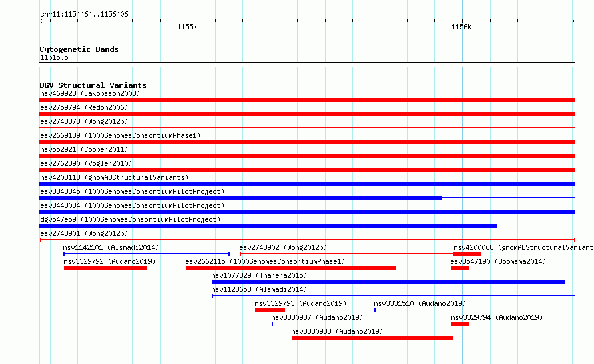The image size is (594, 364).
Task: Click the right arrow on the ruler
Action: pos(573,21)
